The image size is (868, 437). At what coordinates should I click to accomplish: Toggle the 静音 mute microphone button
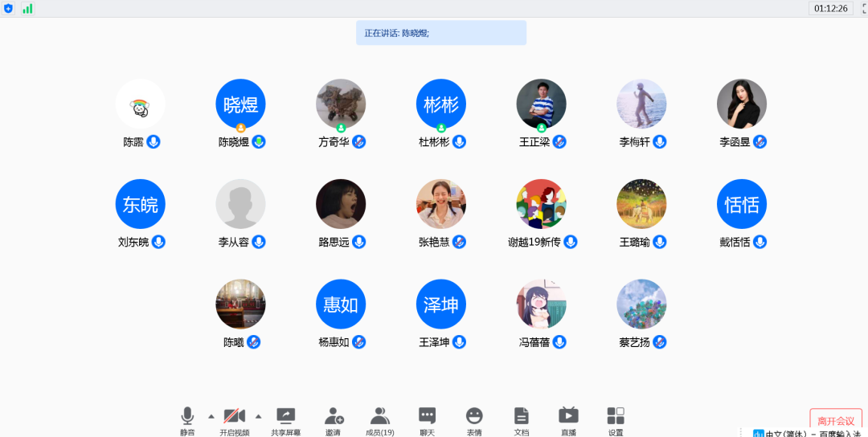point(186,416)
